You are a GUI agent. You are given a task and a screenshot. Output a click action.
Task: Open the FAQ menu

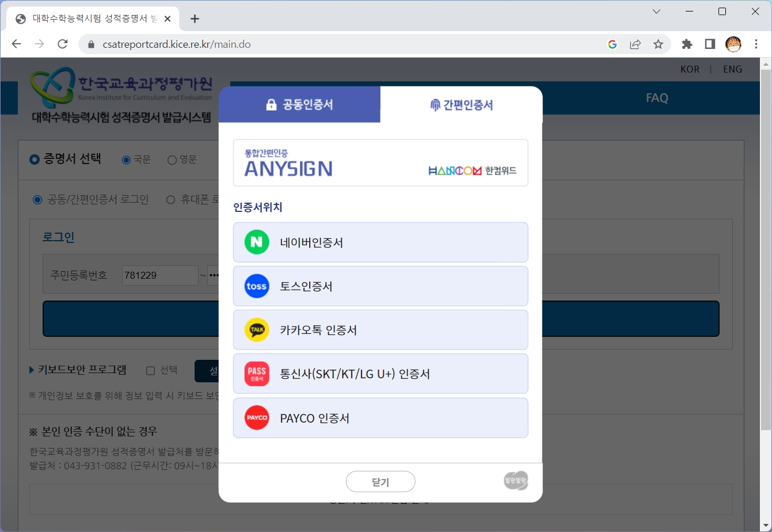(657, 98)
